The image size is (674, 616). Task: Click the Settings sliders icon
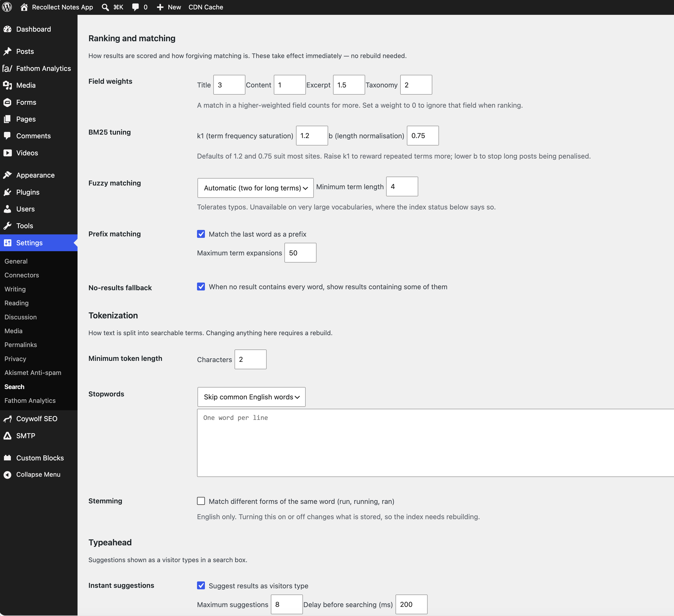pyautogui.click(x=7, y=243)
